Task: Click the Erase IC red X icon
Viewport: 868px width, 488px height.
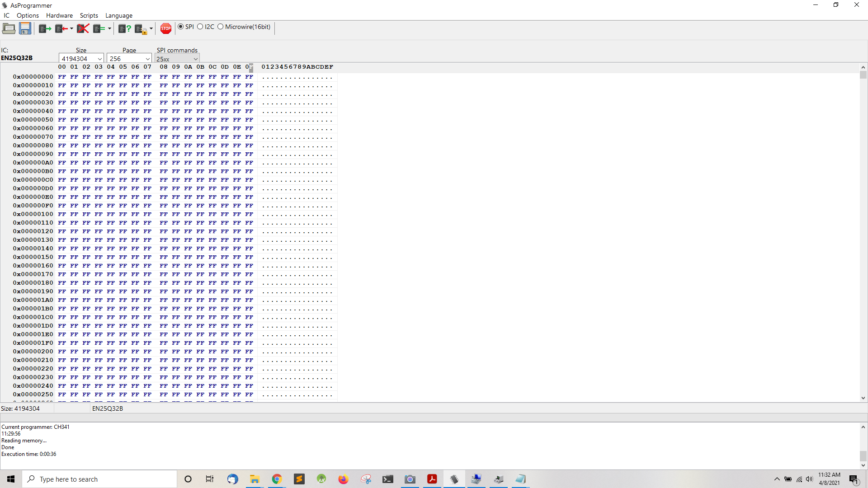Action: coord(83,29)
